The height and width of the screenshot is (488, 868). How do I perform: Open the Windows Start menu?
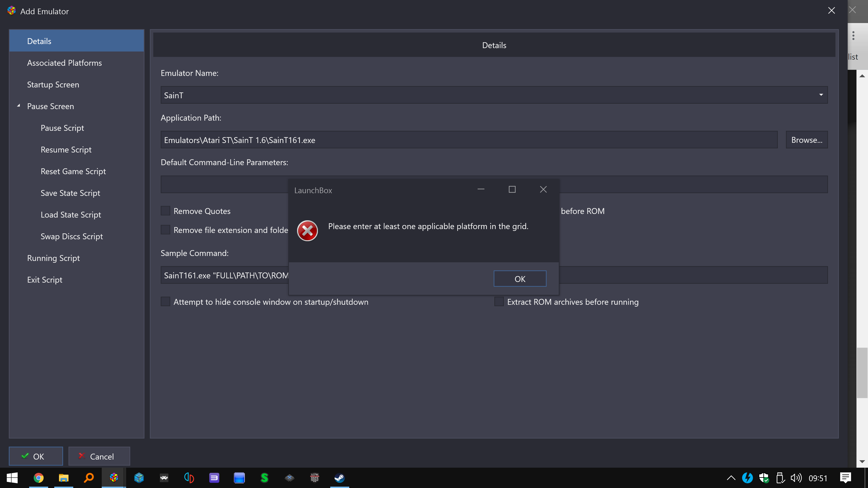click(12, 478)
